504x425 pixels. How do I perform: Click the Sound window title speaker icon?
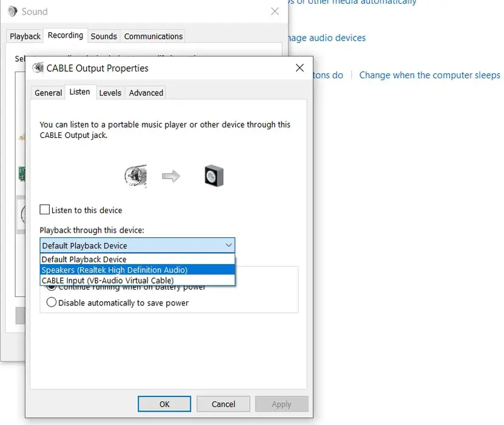coord(13,12)
